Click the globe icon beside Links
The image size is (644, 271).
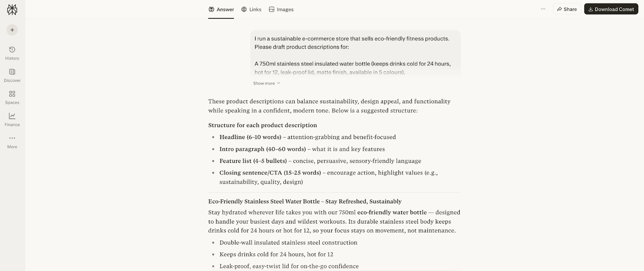pyautogui.click(x=243, y=9)
